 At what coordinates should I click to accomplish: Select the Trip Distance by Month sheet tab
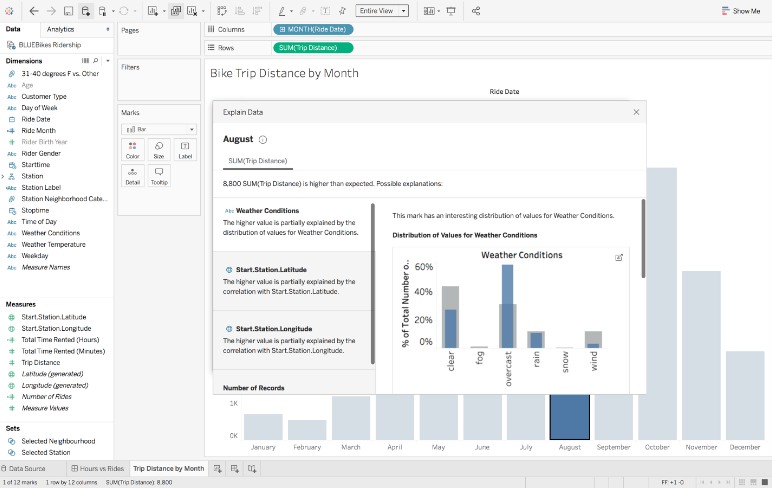tap(168, 469)
